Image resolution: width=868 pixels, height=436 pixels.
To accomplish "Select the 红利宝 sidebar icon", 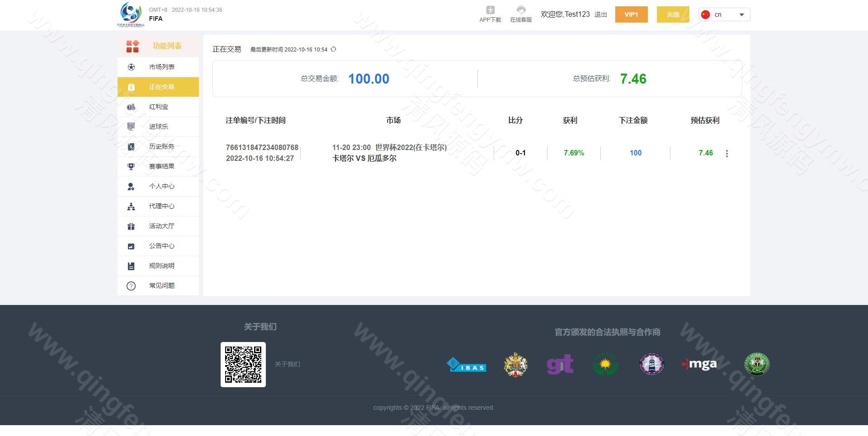I will pos(131,107).
